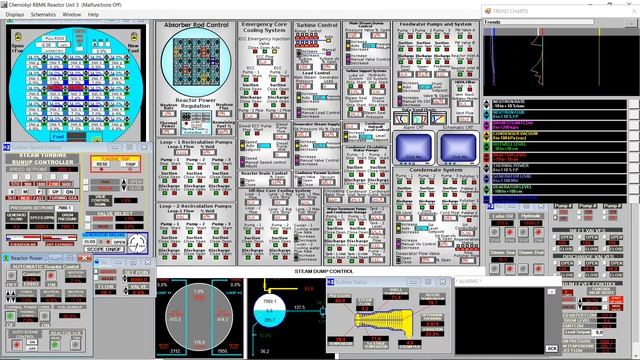Adjust power setpoint up/down arrows

pyautogui.click(x=10, y=296)
